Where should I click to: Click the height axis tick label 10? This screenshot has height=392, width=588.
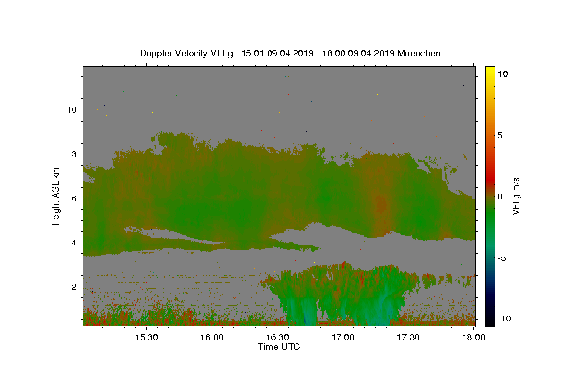(72, 110)
